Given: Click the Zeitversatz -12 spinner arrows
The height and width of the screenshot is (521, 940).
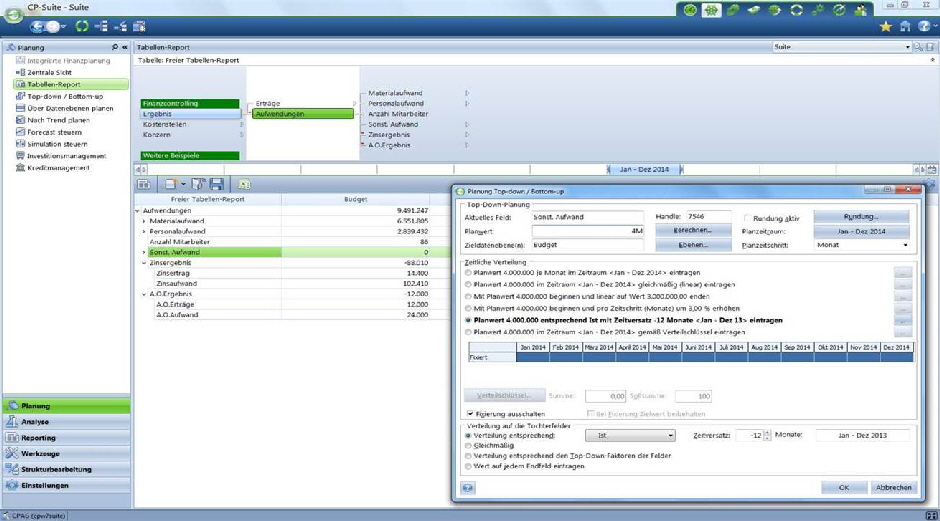Looking at the screenshot, I should [767, 435].
